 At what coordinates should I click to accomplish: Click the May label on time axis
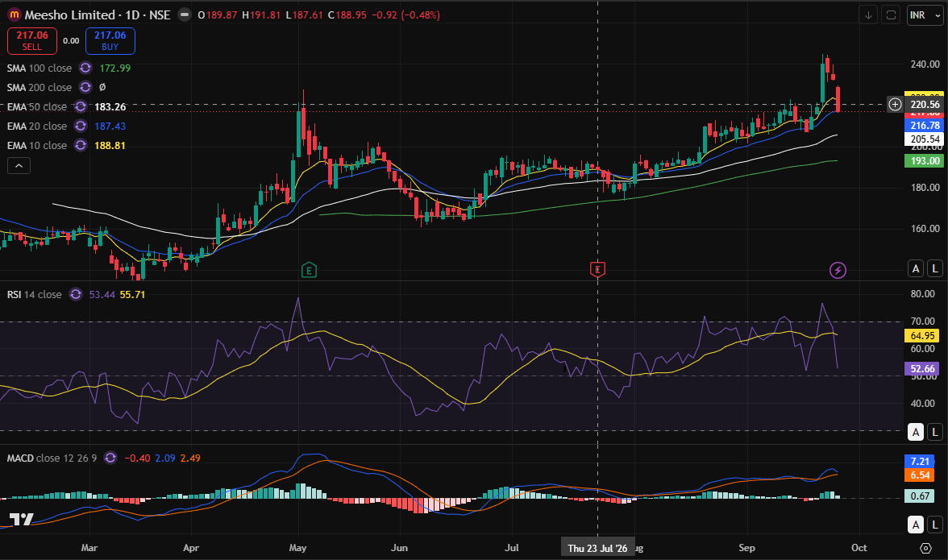[298, 548]
